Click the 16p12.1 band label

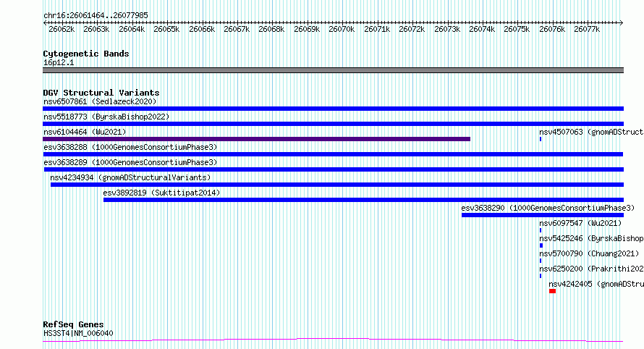click(x=59, y=62)
